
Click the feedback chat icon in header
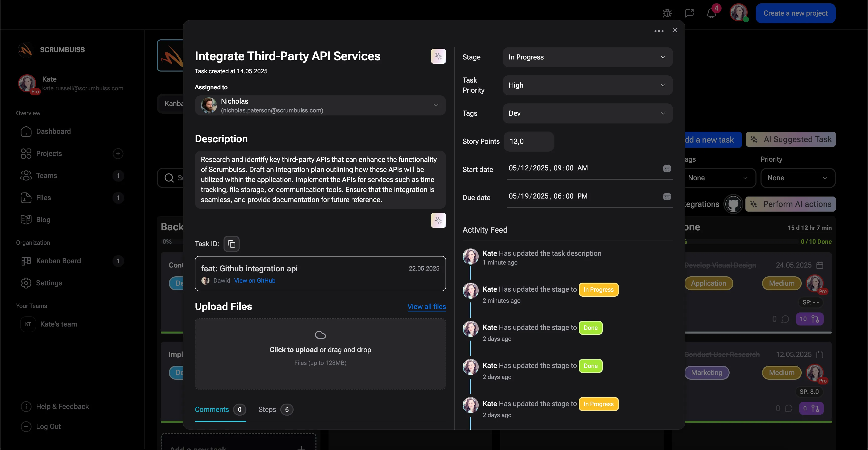(689, 13)
